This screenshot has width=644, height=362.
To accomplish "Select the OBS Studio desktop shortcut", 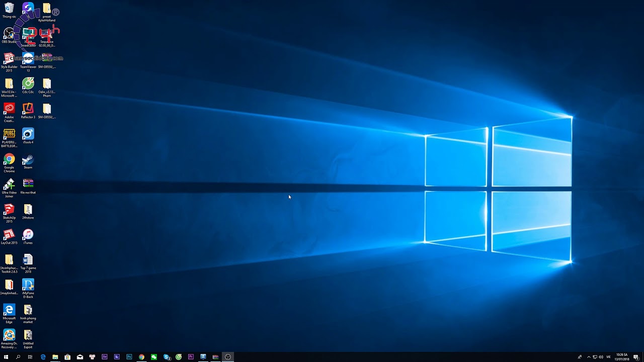I will (x=9, y=36).
